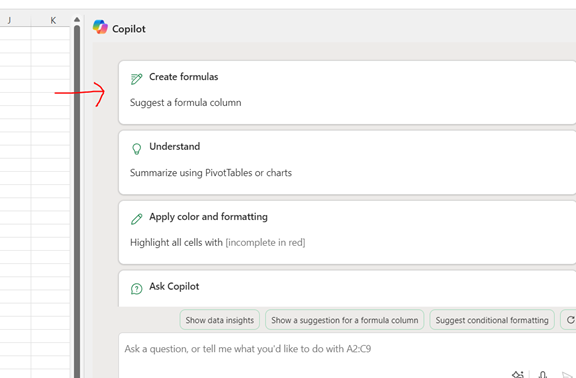Image resolution: width=576 pixels, height=378 pixels.
Task: Click Show a suggestion for a formula column
Action: click(x=345, y=320)
